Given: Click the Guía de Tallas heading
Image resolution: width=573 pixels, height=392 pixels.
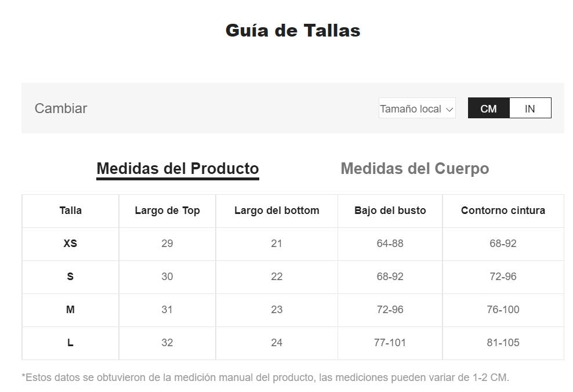Looking at the screenshot, I should click(293, 30).
